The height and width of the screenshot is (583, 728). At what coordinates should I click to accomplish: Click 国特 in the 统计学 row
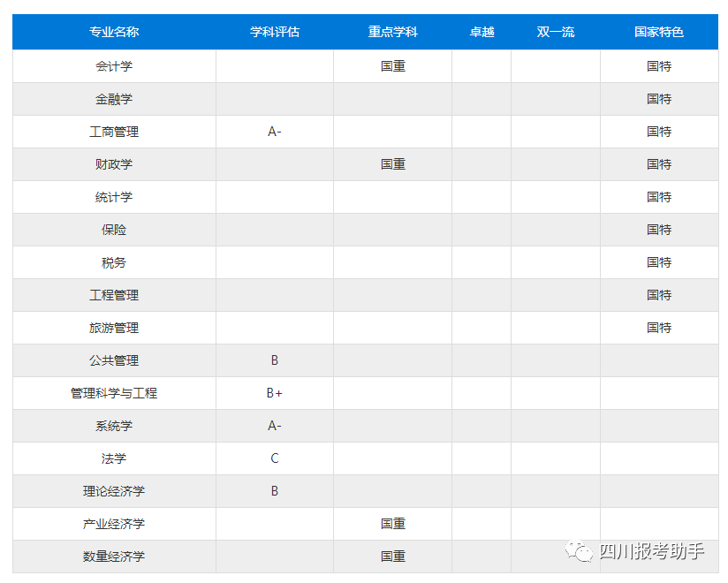(x=659, y=197)
